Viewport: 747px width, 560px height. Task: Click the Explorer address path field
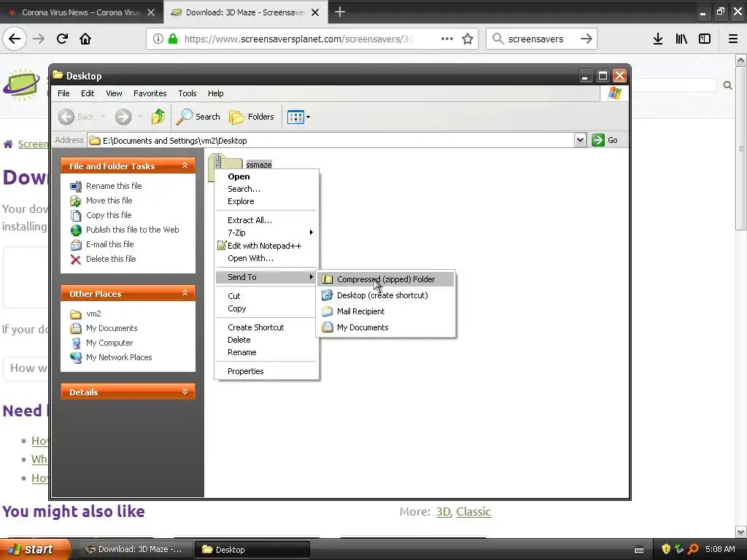point(332,141)
